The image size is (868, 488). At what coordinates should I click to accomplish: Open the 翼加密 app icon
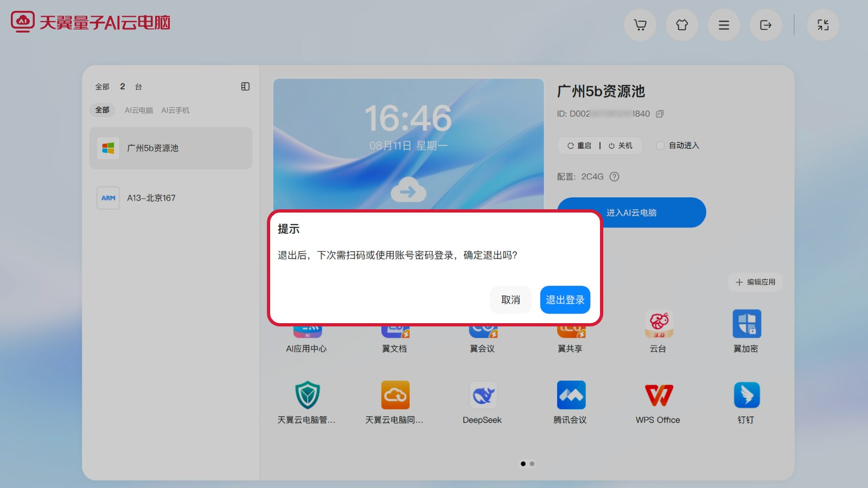point(746,324)
